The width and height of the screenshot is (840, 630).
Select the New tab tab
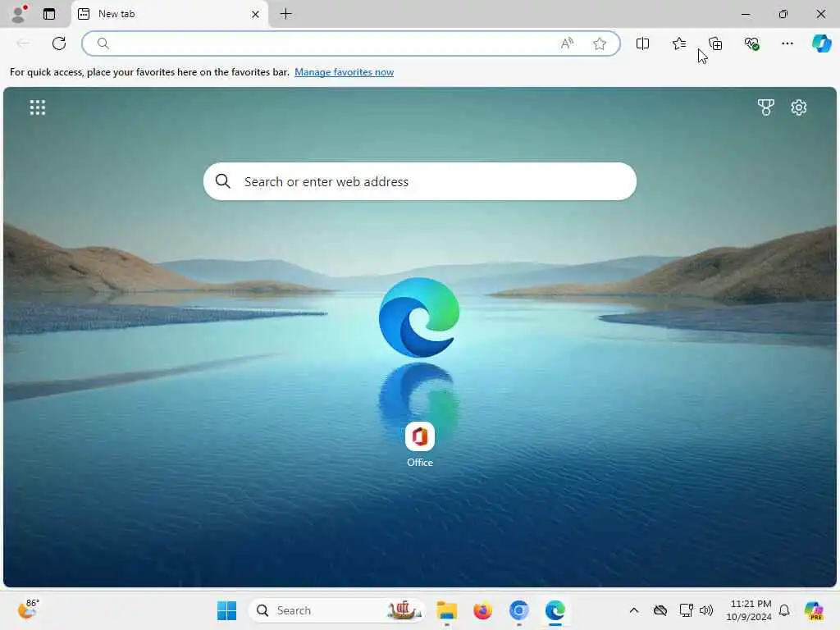[169, 14]
